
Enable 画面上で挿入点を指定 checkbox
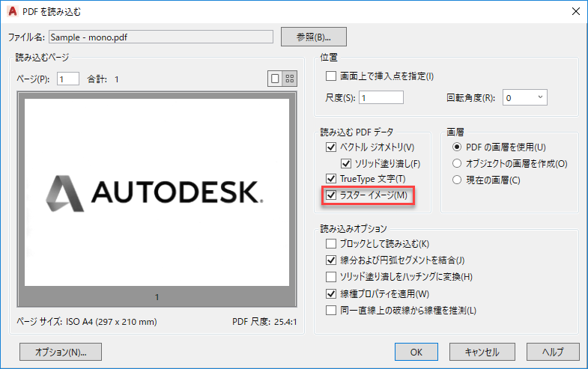coord(331,76)
